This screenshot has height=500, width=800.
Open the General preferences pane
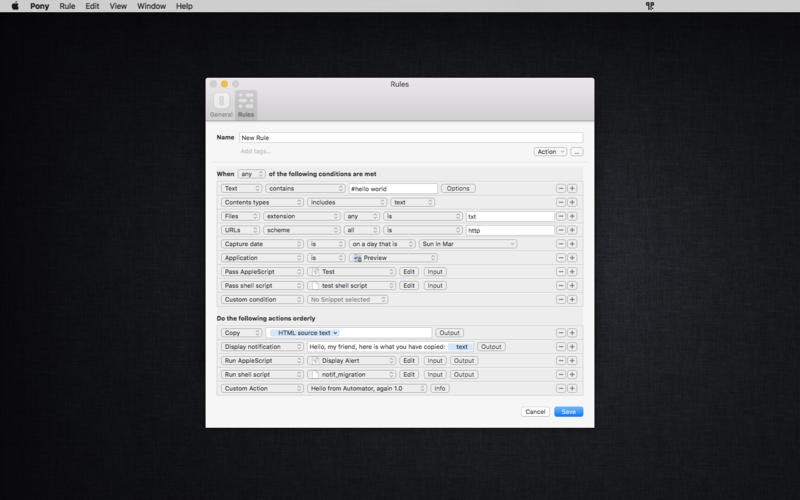coord(221,104)
